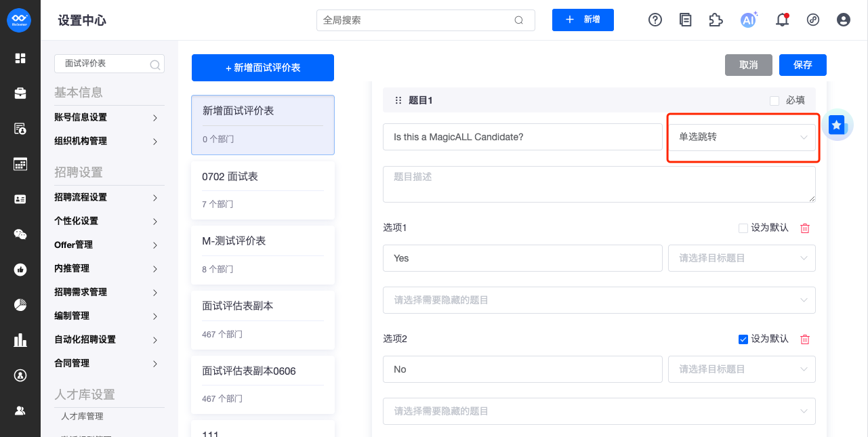Open the user account avatar icon
The height and width of the screenshot is (437, 868).
(x=844, y=20)
